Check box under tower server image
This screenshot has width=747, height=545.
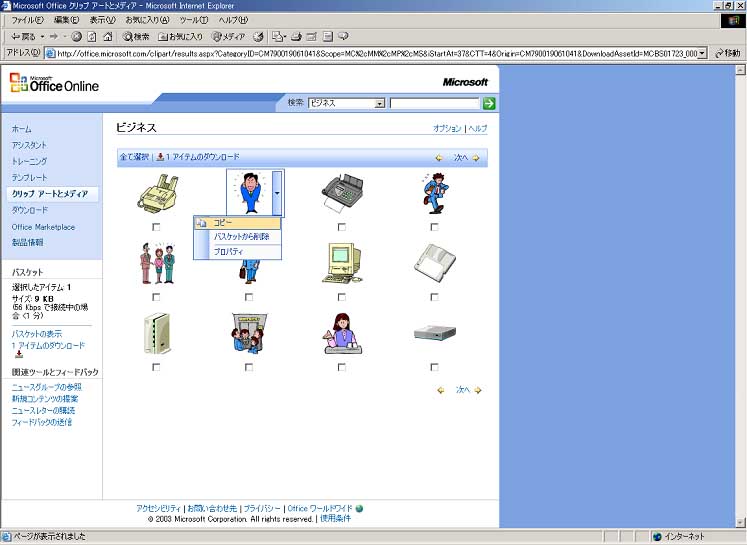click(156, 367)
